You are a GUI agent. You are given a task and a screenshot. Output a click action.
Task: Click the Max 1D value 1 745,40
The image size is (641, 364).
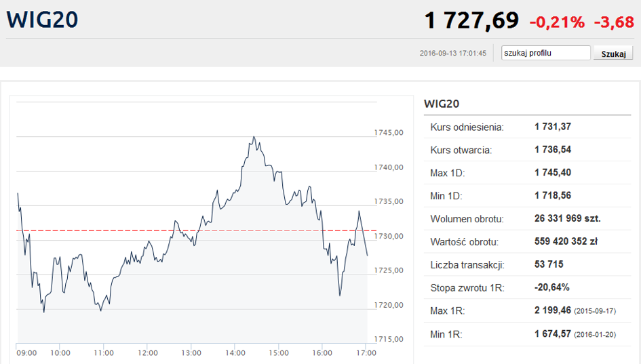[552, 172]
